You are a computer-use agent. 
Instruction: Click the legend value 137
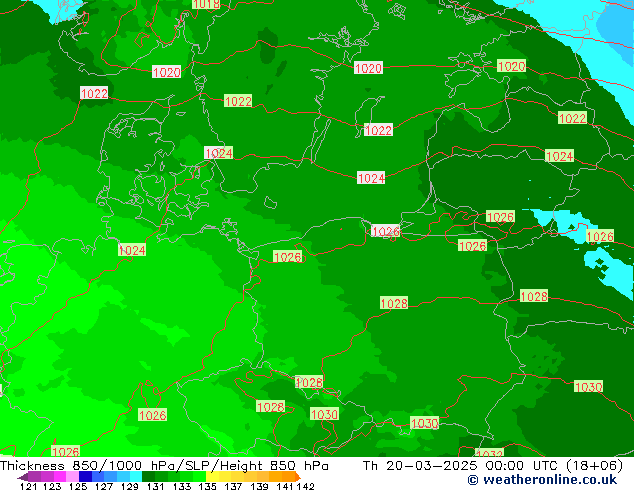click(x=233, y=486)
